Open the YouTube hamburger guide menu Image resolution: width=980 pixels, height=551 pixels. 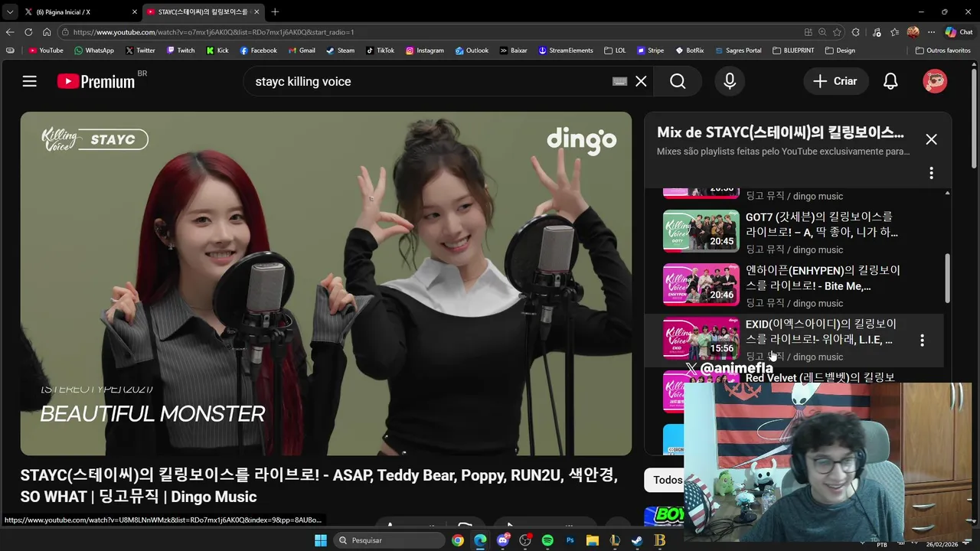click(30, 81)
